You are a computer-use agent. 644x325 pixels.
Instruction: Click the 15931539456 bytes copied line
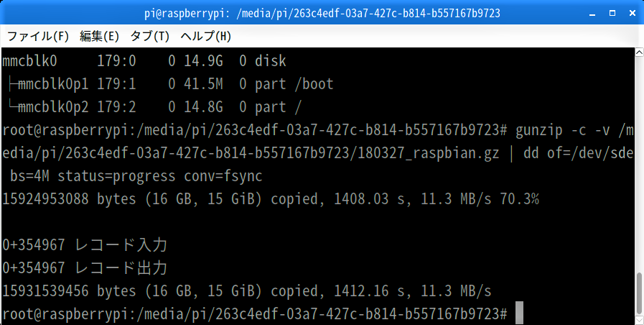click(246, 291)
